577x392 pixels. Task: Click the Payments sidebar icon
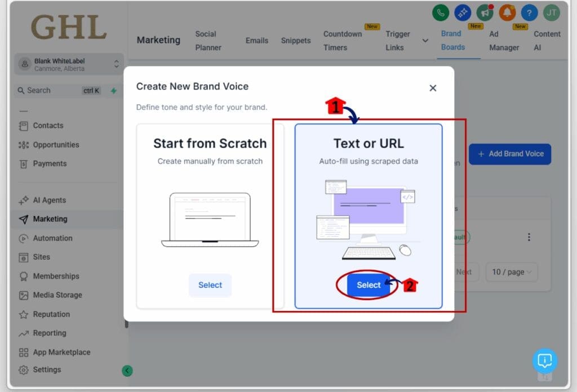click(x=24, y=164)
